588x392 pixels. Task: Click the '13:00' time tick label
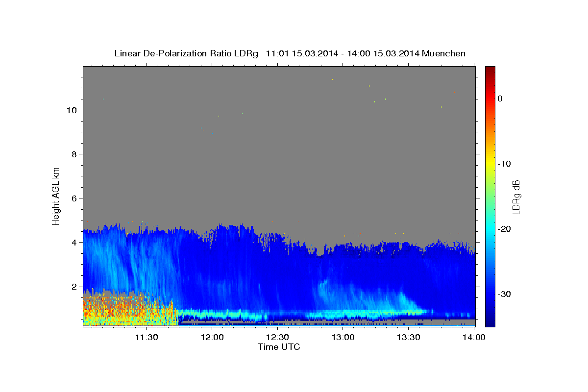[343, 337]
